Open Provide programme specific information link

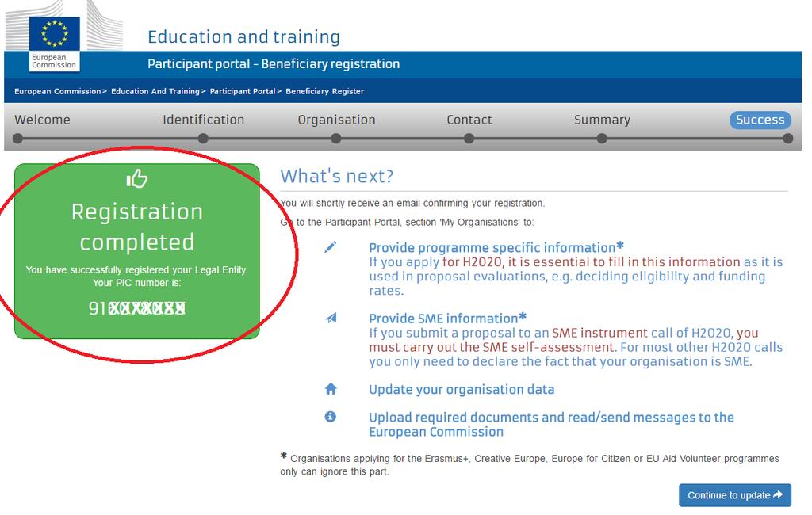click(x=496, y=247)
